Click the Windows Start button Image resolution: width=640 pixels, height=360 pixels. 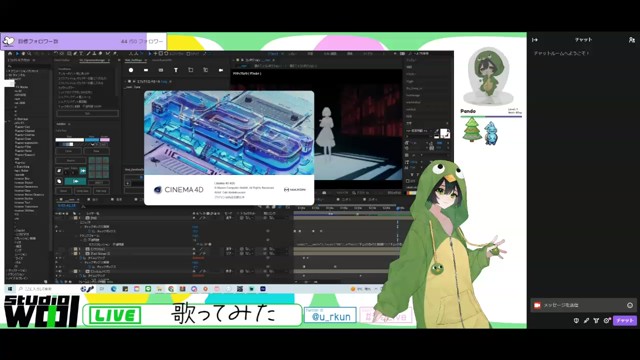tap(10, 289)
